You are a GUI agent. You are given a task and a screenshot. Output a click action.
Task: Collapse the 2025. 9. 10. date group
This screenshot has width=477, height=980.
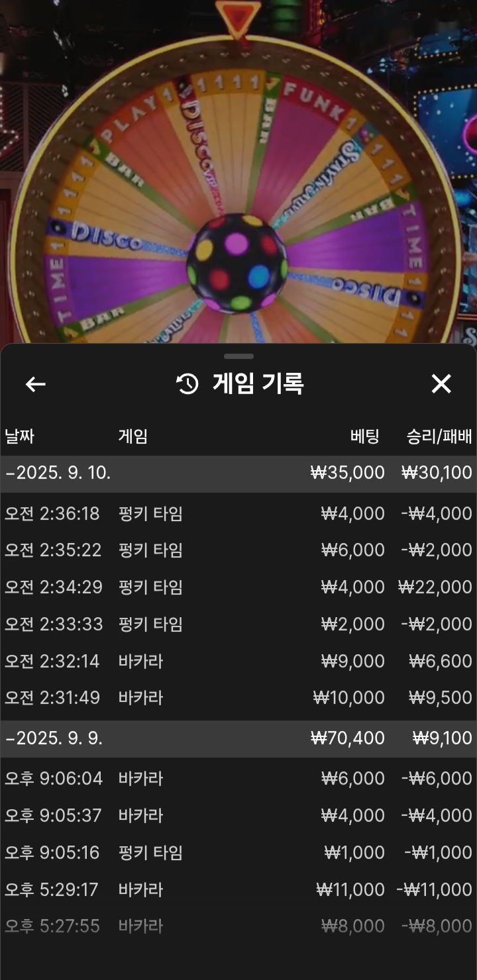[x=238, y=473]
